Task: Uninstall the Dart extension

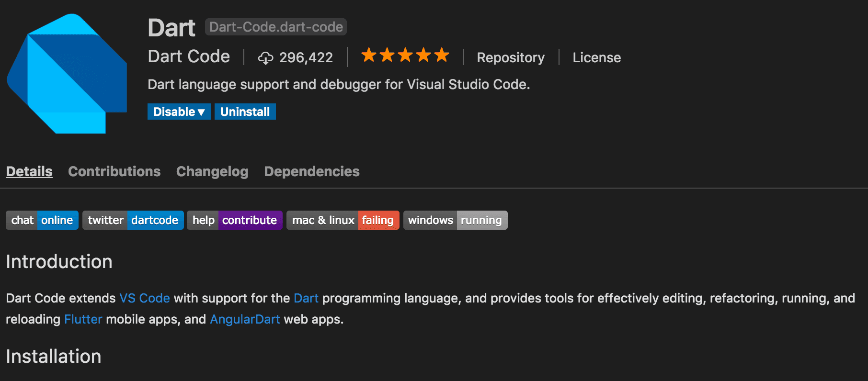Action: pos(245,112)
